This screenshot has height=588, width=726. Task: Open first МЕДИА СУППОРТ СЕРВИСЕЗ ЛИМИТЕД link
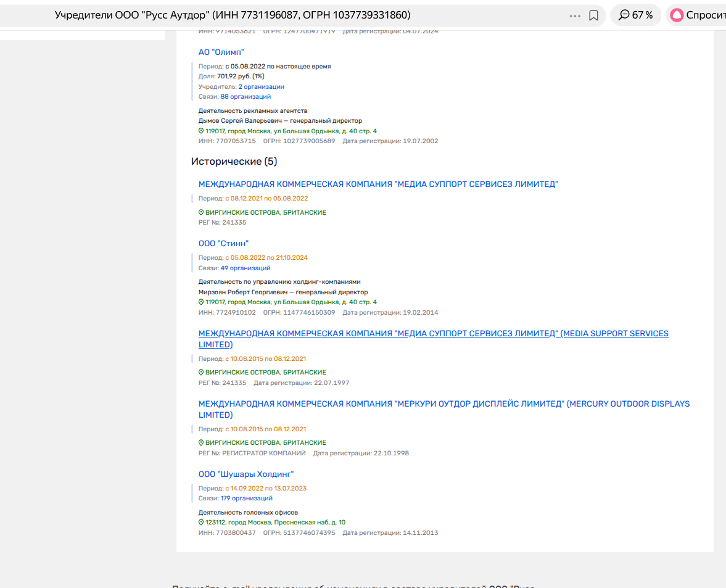(x=377, y=184)
